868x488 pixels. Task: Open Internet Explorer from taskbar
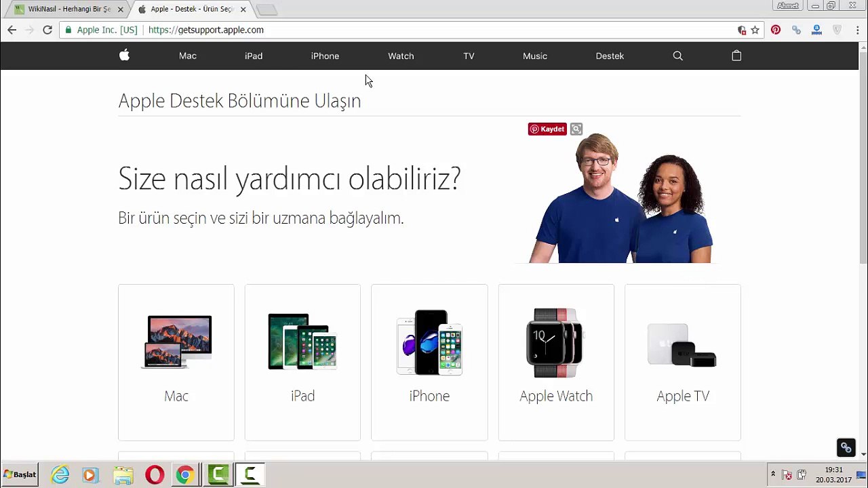pyautogui.click(x=60, y=474)
